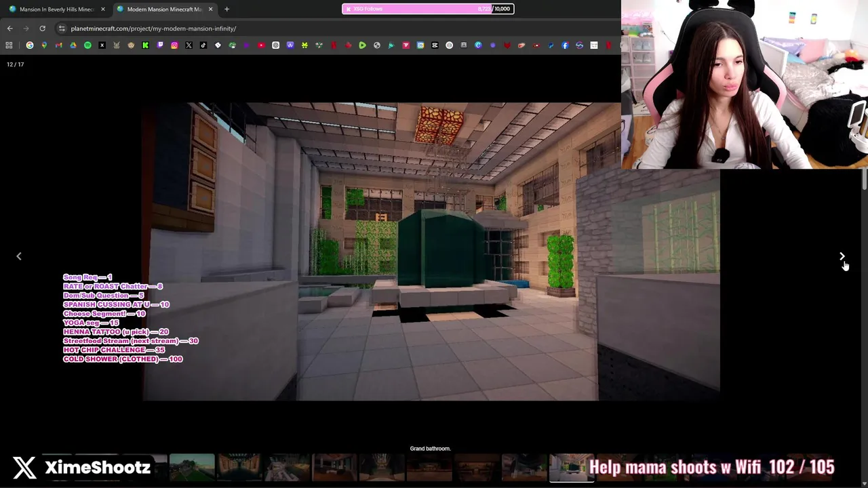Close the Mansion In Beverly Hills tab
Screen dimensions: 868x488
pyautogui.click(x=103, y=9)
